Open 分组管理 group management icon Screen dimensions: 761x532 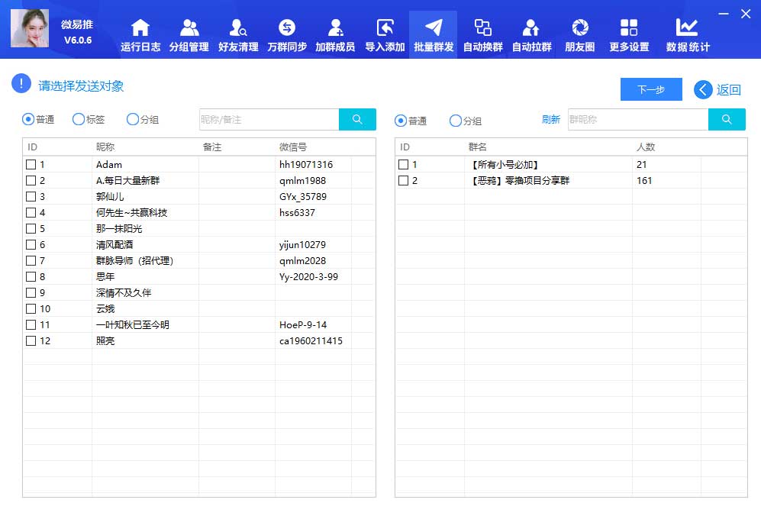point(189,28)
